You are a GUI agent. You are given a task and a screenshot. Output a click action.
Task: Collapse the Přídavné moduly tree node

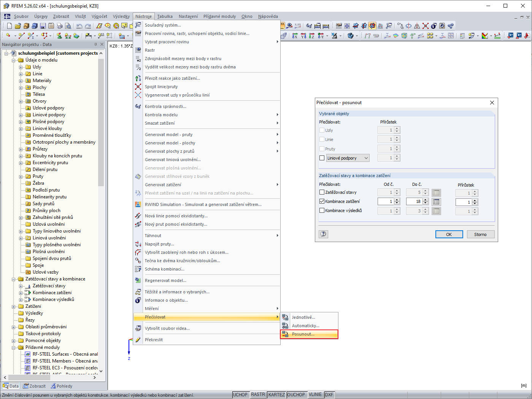pyautogui.click(x=14, y=348)
